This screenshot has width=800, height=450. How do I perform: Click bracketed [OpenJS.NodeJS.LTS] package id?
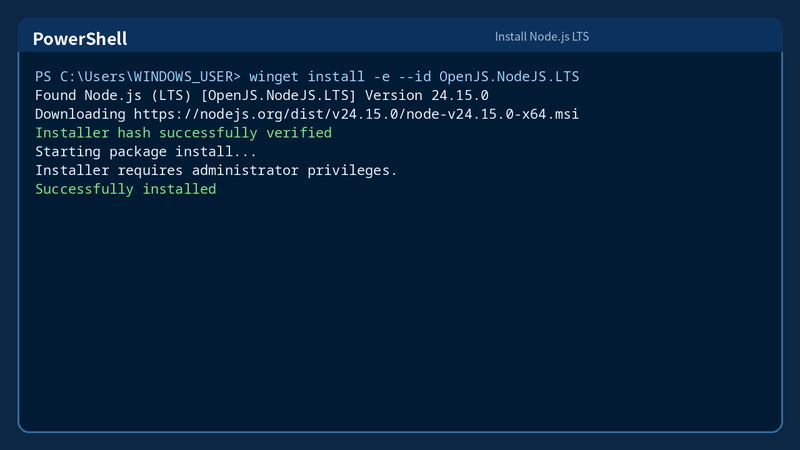click(x=278, y=95)
